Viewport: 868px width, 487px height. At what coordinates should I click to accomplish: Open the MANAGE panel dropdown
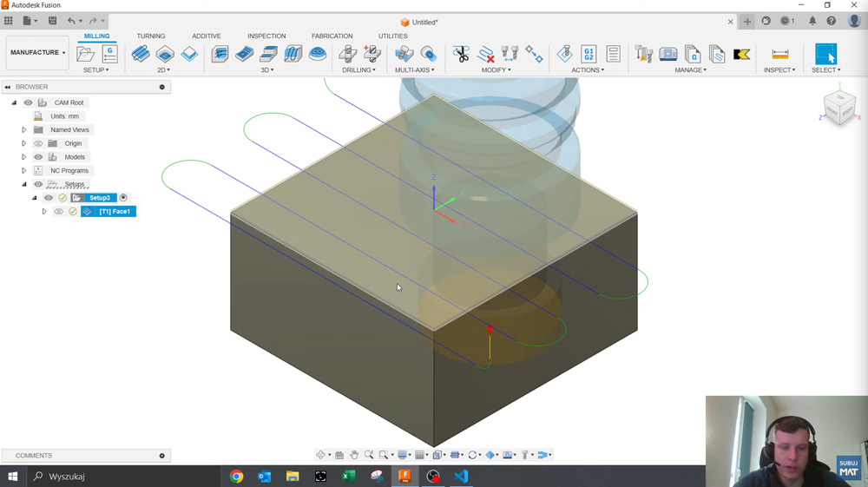tap(690, 70)
